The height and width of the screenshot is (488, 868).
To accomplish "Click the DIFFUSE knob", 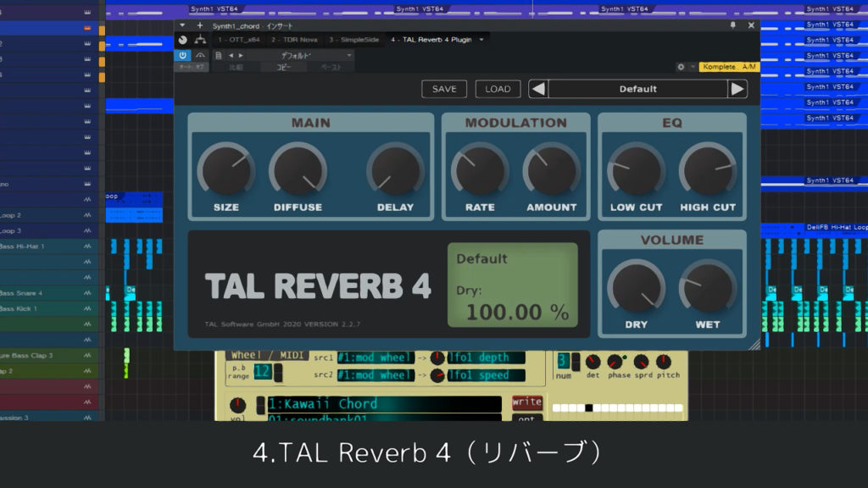I will pos(298,170).
